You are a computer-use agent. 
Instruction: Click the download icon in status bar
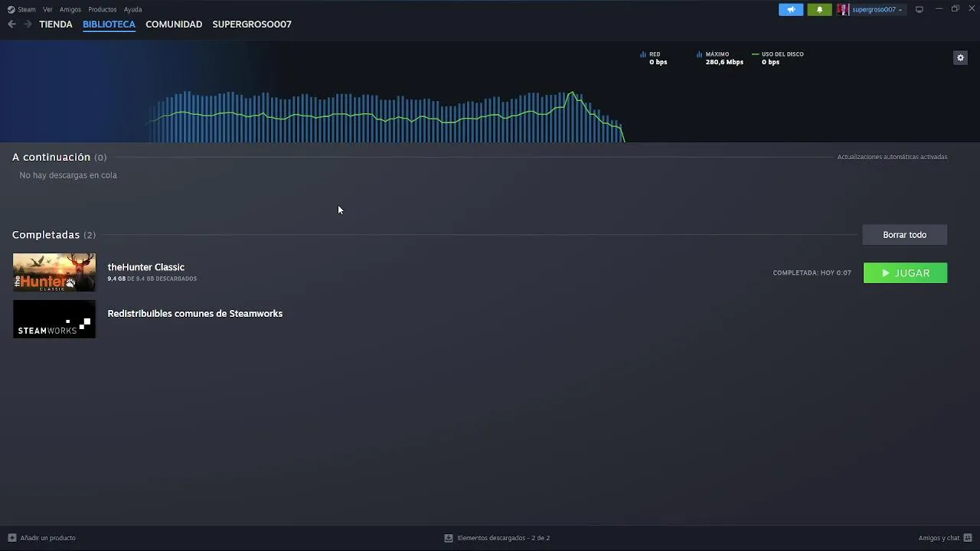point(449,538)
